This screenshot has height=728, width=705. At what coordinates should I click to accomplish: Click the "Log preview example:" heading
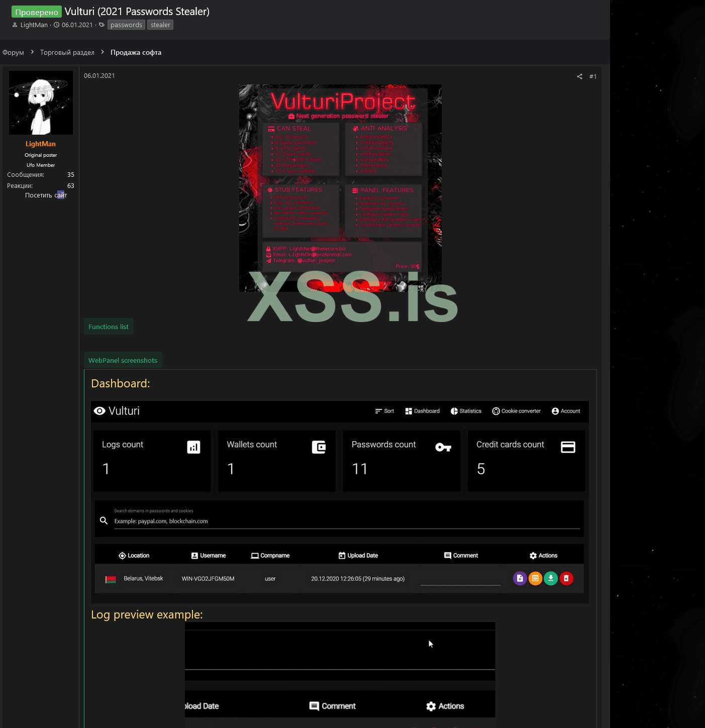point(147,614)
